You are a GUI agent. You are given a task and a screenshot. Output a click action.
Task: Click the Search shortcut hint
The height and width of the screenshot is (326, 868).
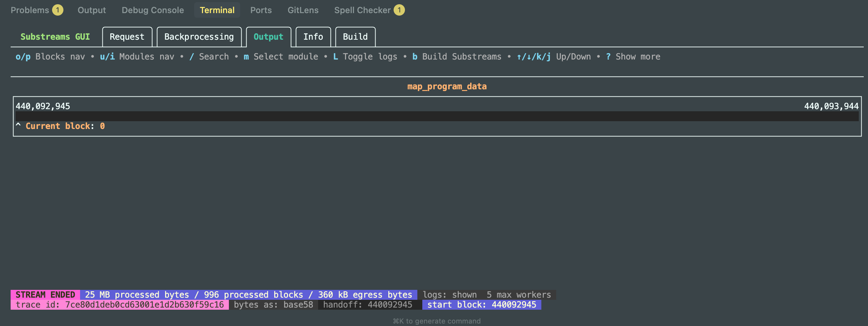click(209, 57)
